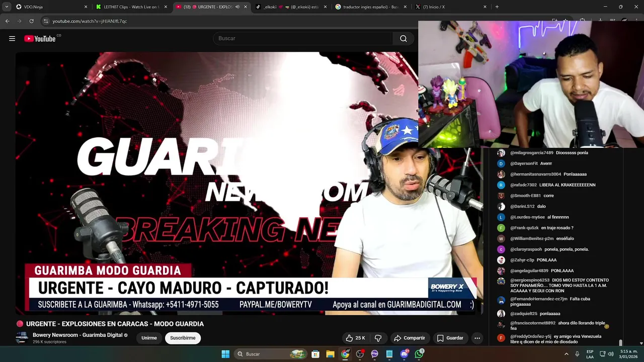Reload the current page
This screenshot has height=362, width=644.
tap(31, 21)
